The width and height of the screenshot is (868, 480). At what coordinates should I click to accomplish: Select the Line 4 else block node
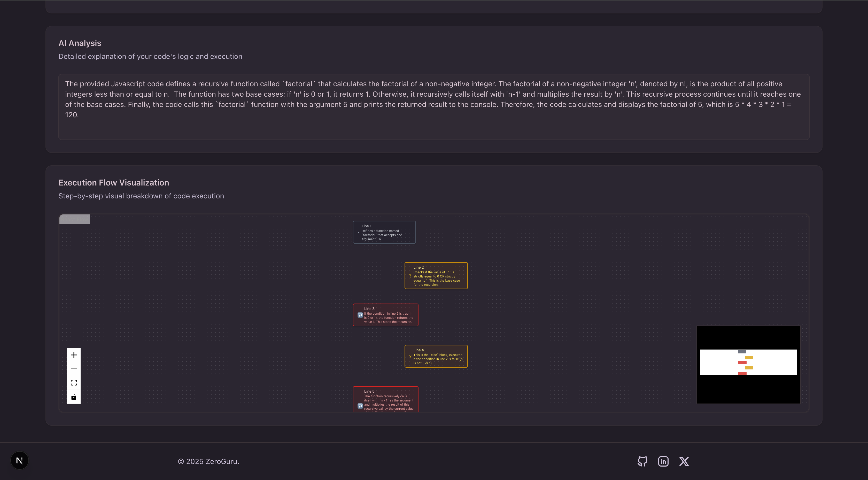click(436, 356)
